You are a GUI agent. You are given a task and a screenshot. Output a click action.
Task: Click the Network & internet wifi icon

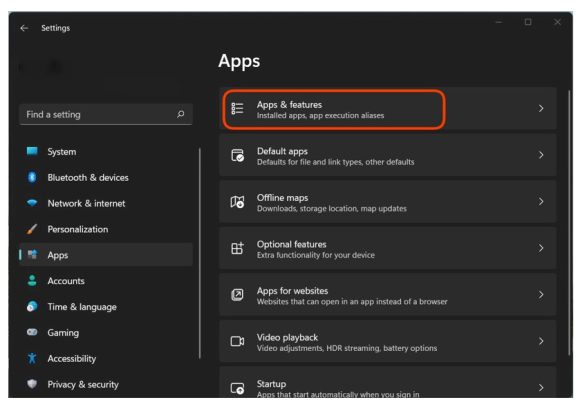point(32,203)
